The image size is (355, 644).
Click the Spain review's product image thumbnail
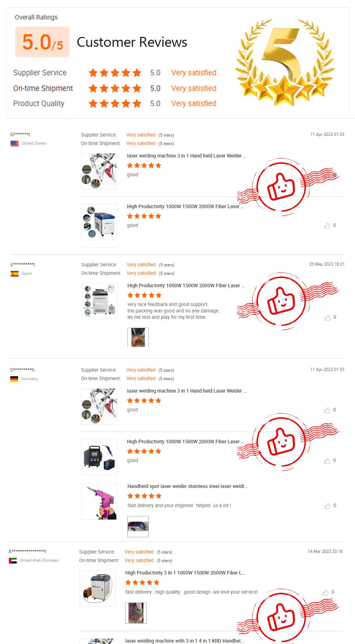(99, 301)
